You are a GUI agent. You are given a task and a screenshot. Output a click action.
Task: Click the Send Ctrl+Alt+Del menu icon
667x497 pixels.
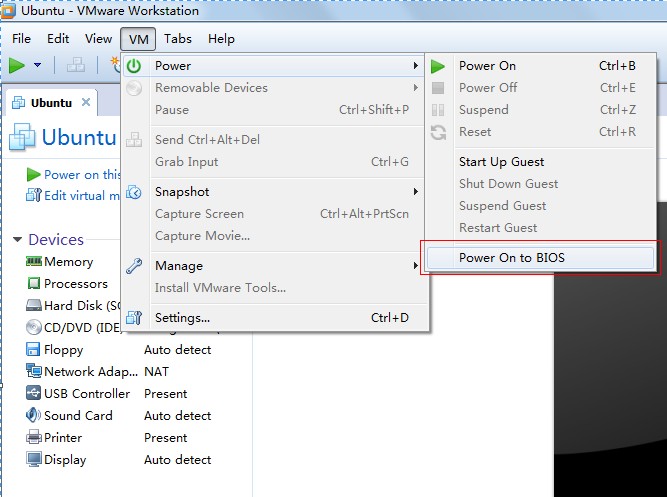(134, 140)
